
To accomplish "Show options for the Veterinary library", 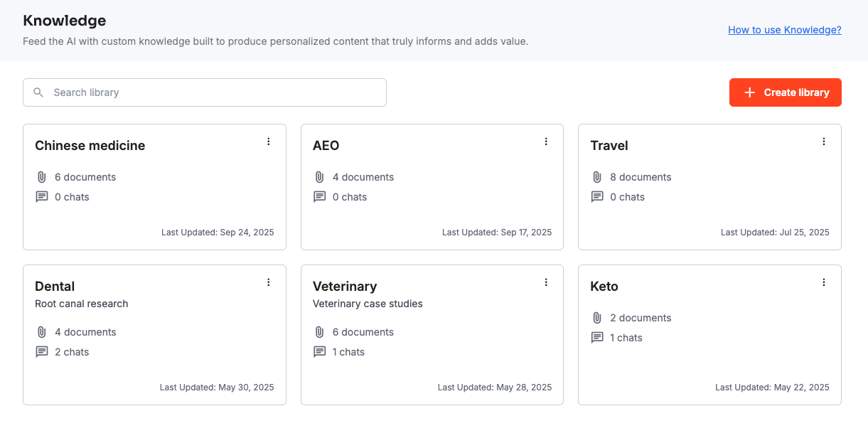I will tap(546, 282).
